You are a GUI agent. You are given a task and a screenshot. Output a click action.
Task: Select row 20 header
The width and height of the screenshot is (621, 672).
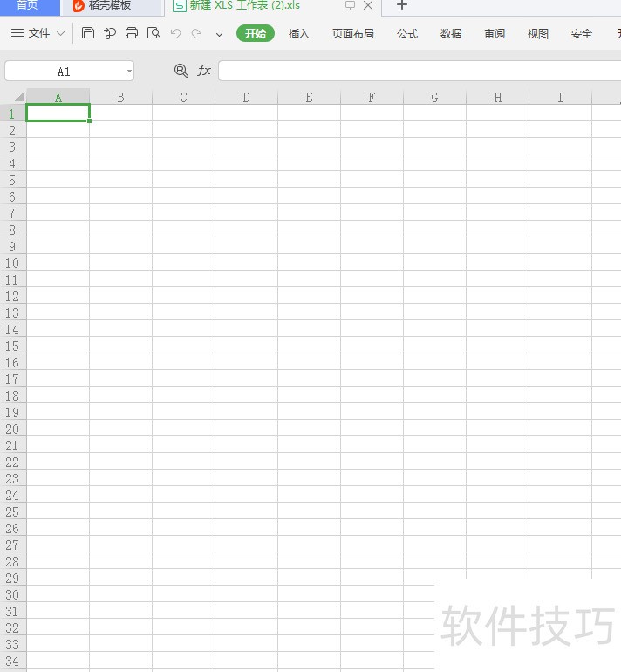tap(13, 429)
